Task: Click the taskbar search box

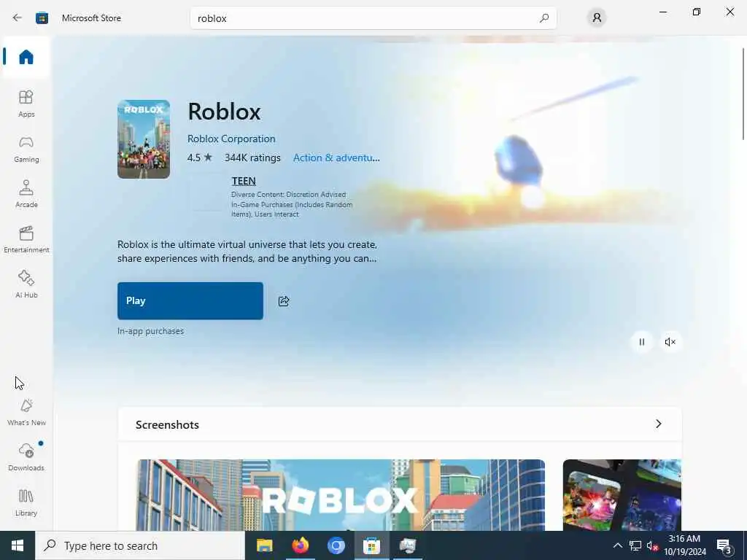Action: (140, 545)
